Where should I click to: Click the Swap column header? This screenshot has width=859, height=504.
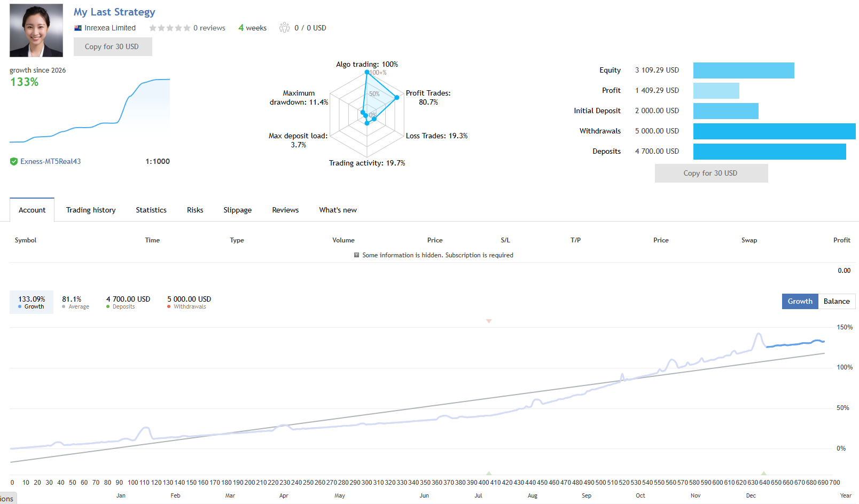pyautogui.click(x=749, y=240)
